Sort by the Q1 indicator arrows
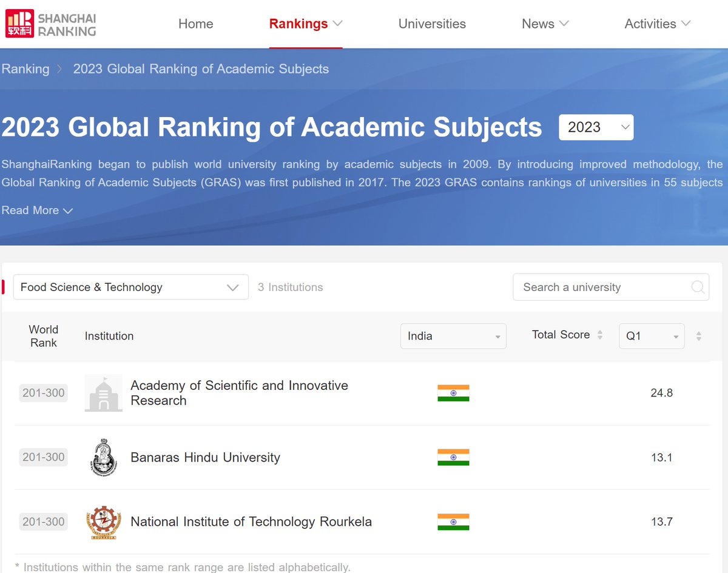 click(698, 336)
